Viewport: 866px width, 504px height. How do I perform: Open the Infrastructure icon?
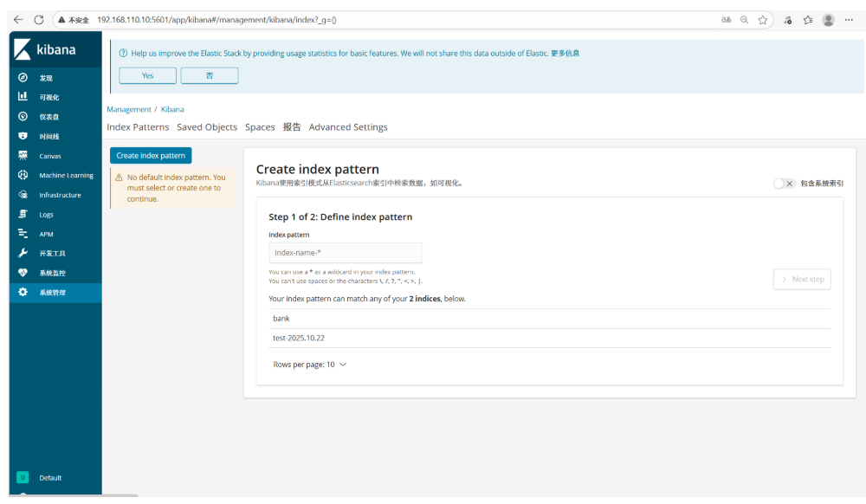coord(23,194)
